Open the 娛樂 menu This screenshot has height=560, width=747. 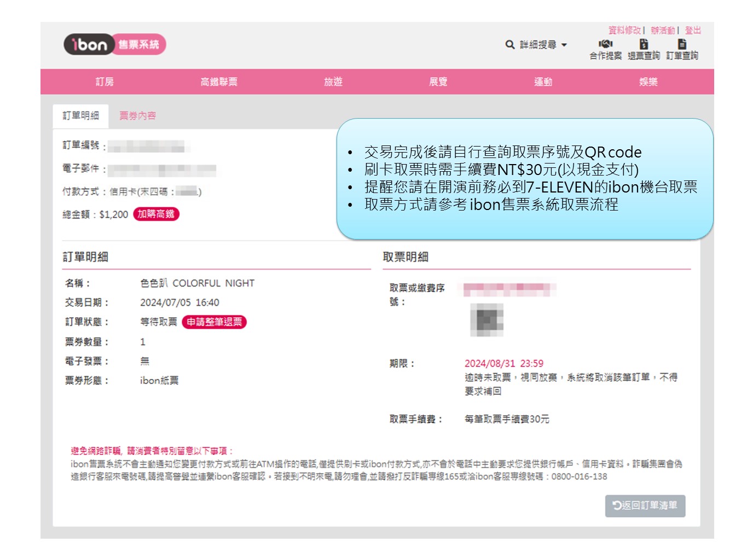(x=648, y=81)
